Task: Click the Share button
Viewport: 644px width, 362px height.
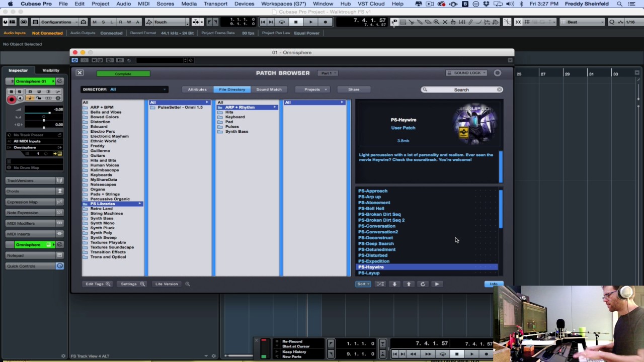Action: pyautogui.click(x=354, y=89)
